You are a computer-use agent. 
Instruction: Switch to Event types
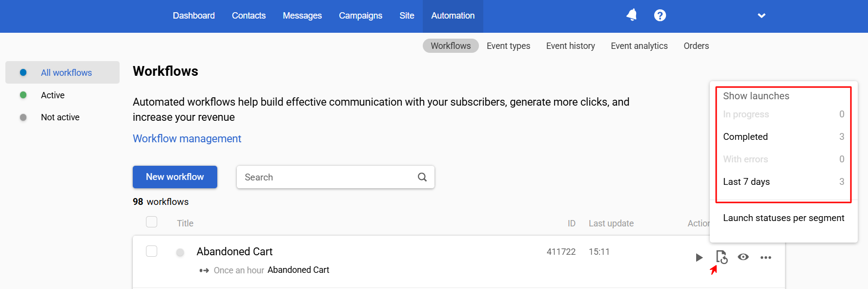(x=508, y=45)
